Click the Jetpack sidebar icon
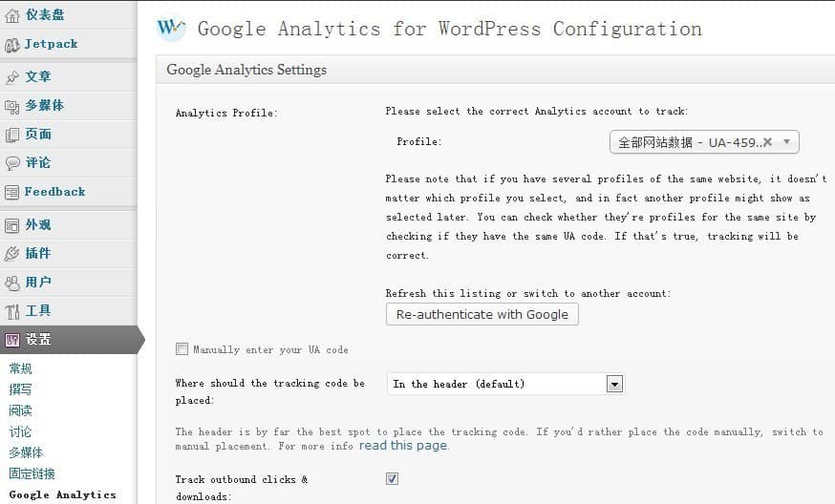Viewport: 835px width, 504px height. (x=12, y=44)
